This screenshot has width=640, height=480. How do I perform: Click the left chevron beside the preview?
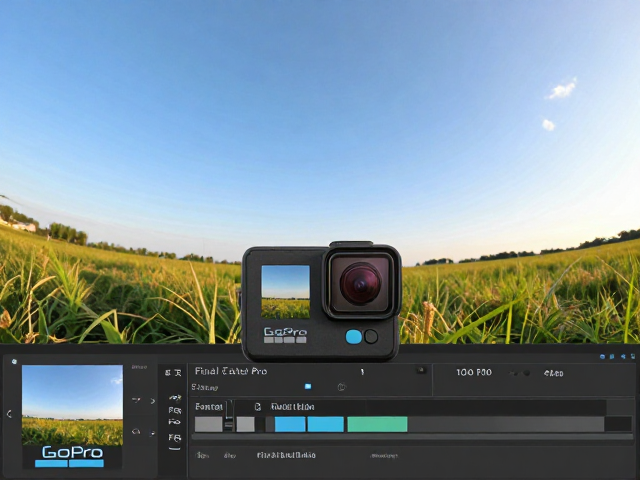point(9,414)
